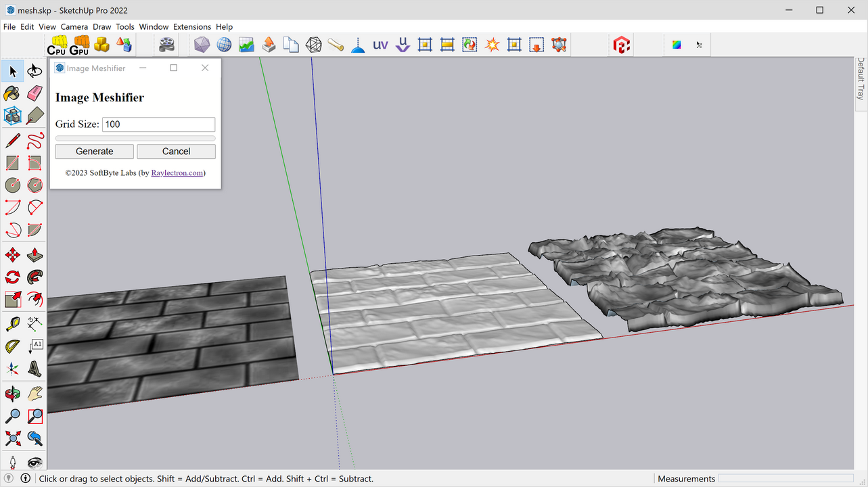
Task: Pick the Push/Pull tool
Action: click(34, 254)
